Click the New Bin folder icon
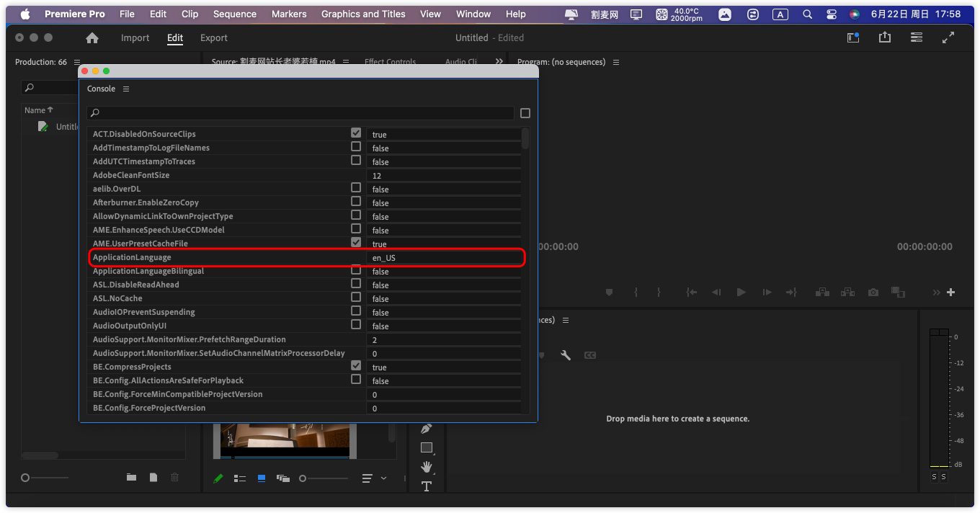Screen dimensions: 980x513 pos(131,477)
